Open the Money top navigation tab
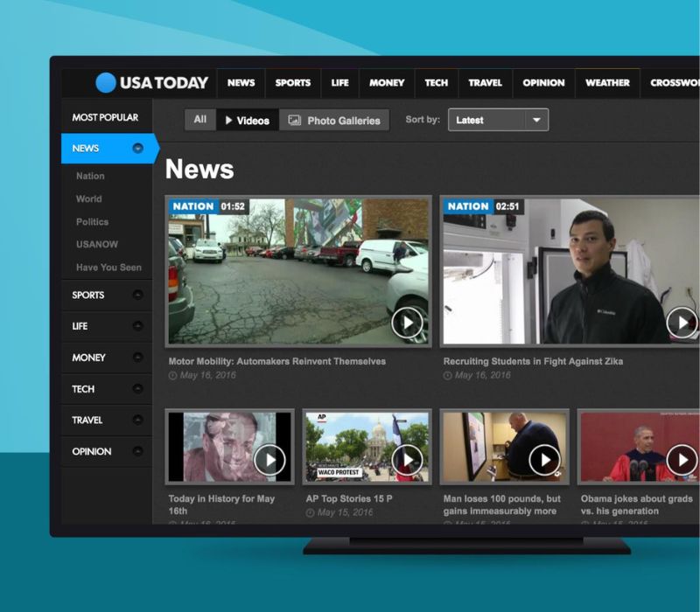 click(387, 83)
